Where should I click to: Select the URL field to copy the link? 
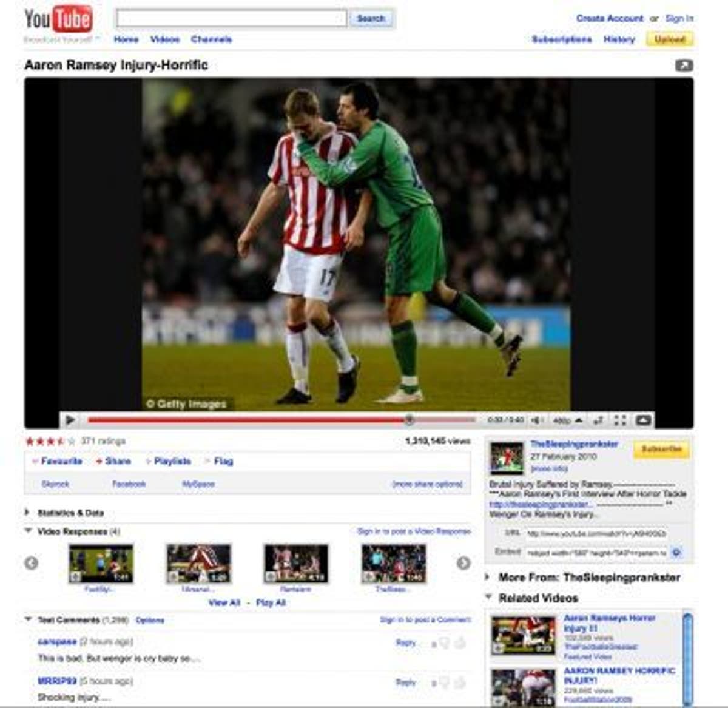point(598,534)
